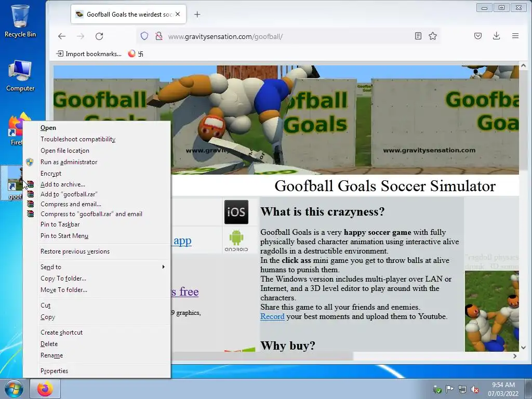Select Move To folder... entry
Viewport: 532px width, 399px height.
pos(97,290)
